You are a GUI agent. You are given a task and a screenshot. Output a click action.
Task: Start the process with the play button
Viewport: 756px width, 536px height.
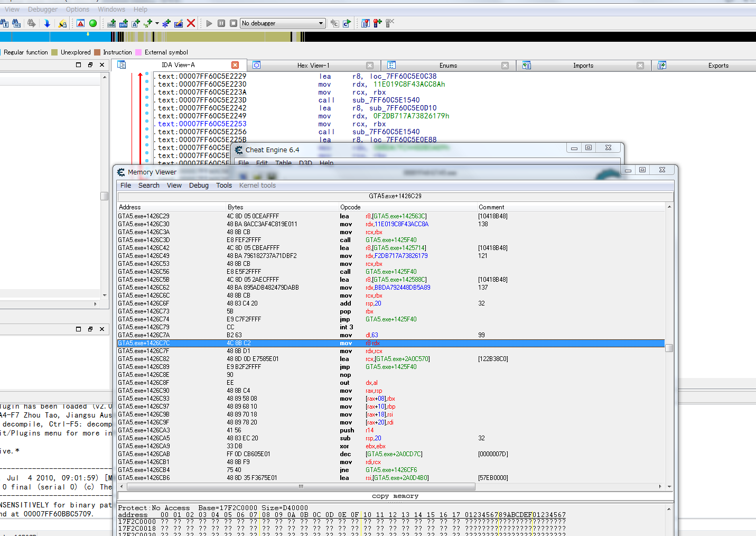tap(209, 23)
